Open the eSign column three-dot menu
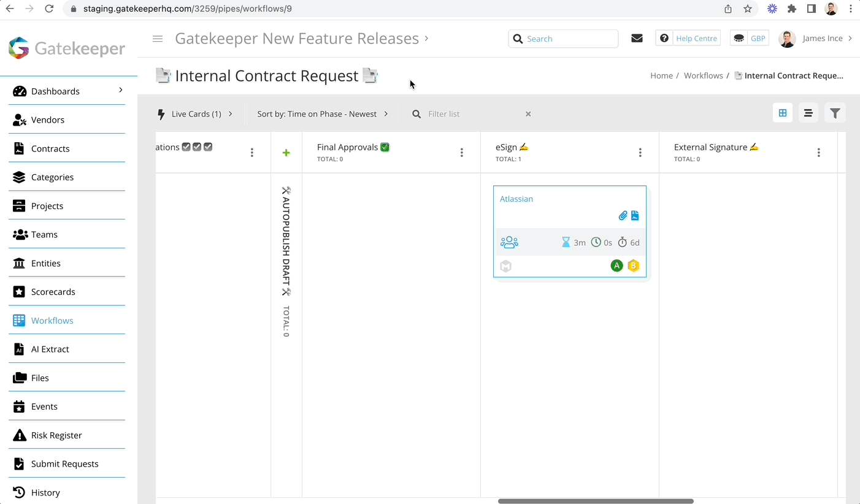Screen dimensions: 860x504 tap(640, 152)
